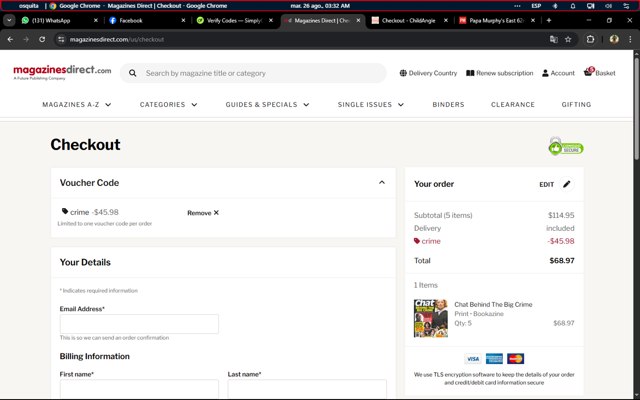Focus the Email Address field
Viewport: 640px width, 400px height.
pyautogui.click(x=139, y=324)
